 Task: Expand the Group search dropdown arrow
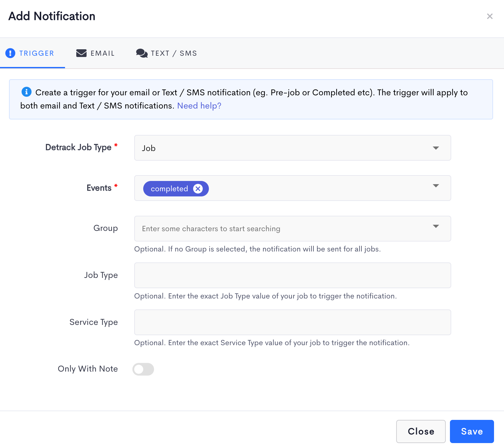(436, 226)
